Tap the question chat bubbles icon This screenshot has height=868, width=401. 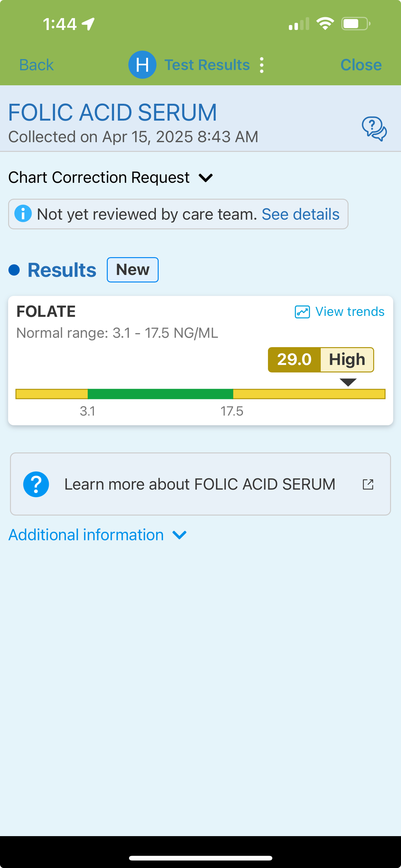374,129
